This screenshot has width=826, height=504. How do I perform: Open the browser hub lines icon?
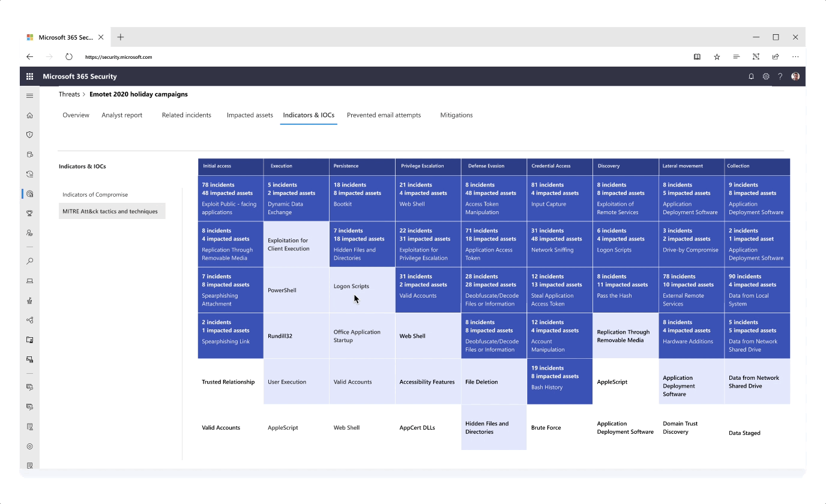(x=736, y=57)
